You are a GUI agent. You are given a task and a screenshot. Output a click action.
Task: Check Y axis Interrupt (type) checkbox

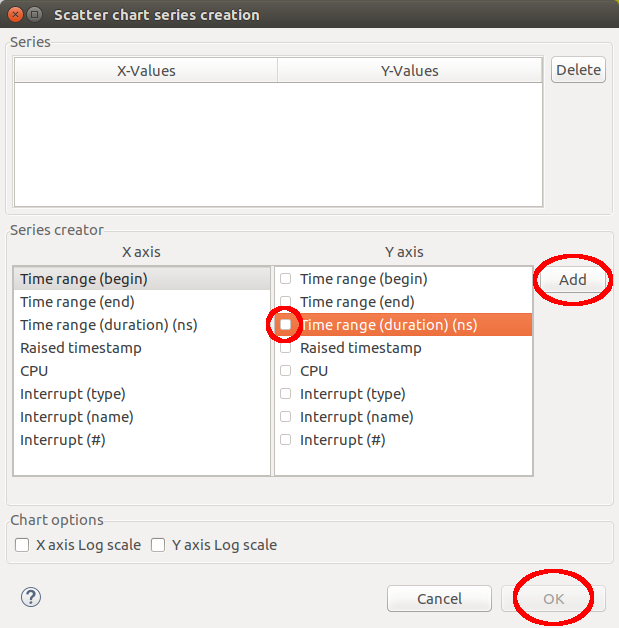click(286, 394)
